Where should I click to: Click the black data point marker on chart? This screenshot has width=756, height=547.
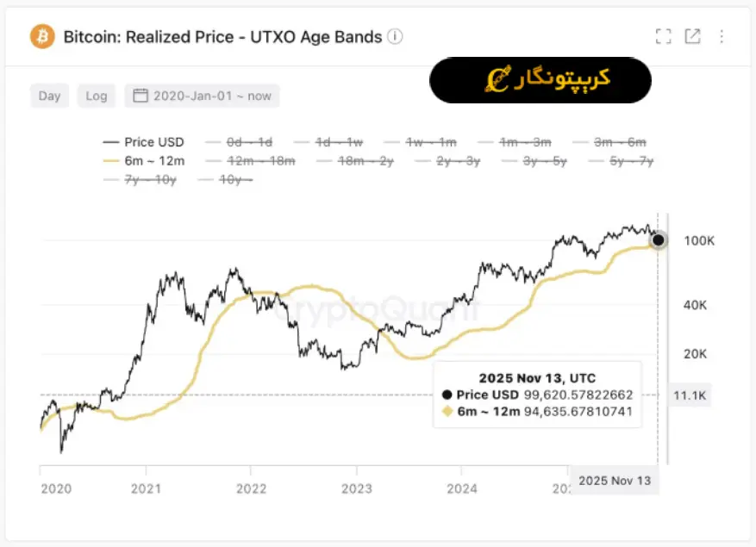659,239
